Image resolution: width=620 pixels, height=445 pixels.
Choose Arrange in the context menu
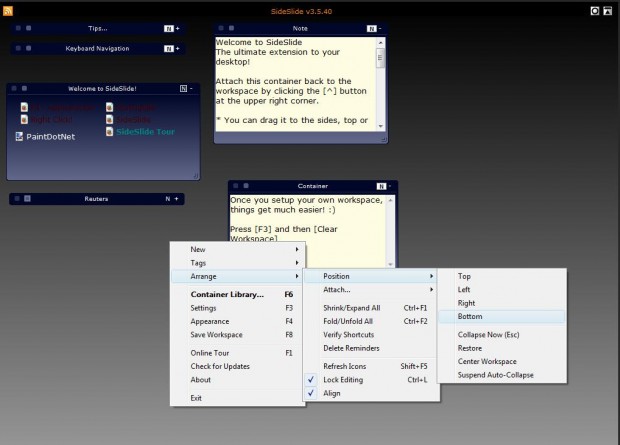point(238,276)
